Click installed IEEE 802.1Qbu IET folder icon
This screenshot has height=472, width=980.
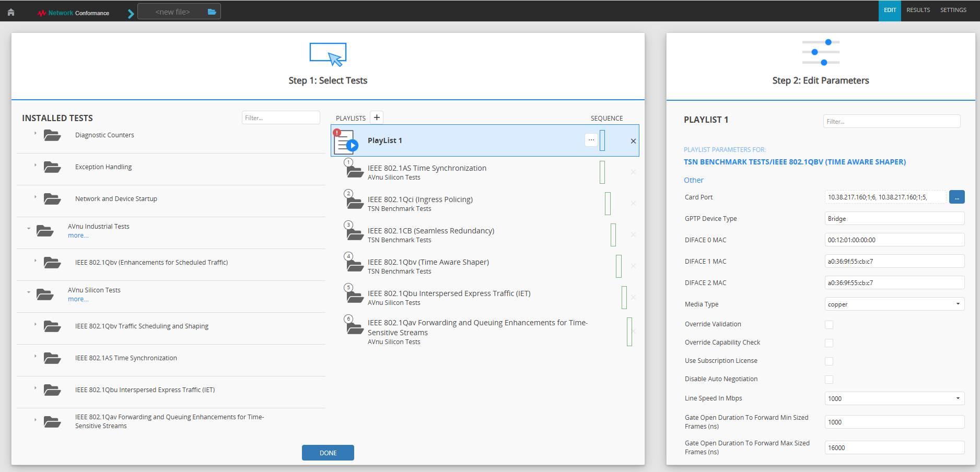(52, 390)
